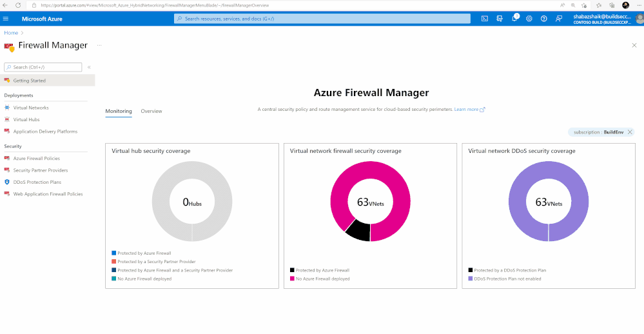644x334 pixels.
Task: Open Virtual Hubs under Deployments
Action: point(26,119)
